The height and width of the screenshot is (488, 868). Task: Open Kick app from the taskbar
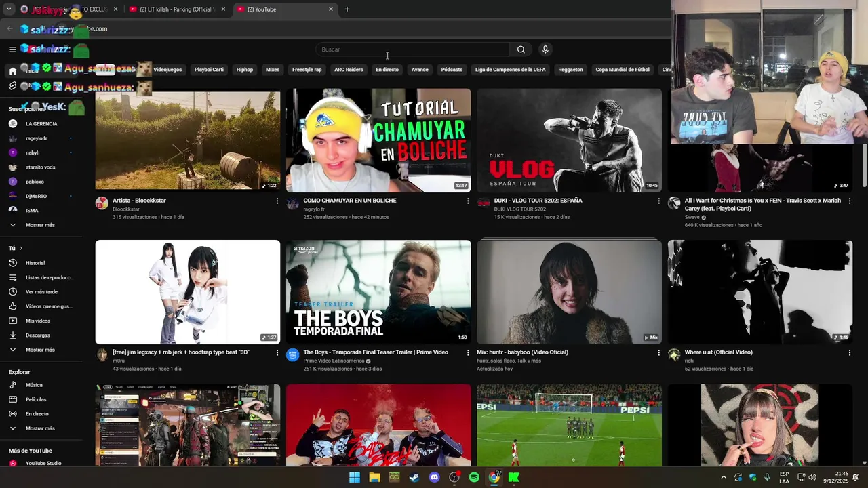tap(514, 477)
